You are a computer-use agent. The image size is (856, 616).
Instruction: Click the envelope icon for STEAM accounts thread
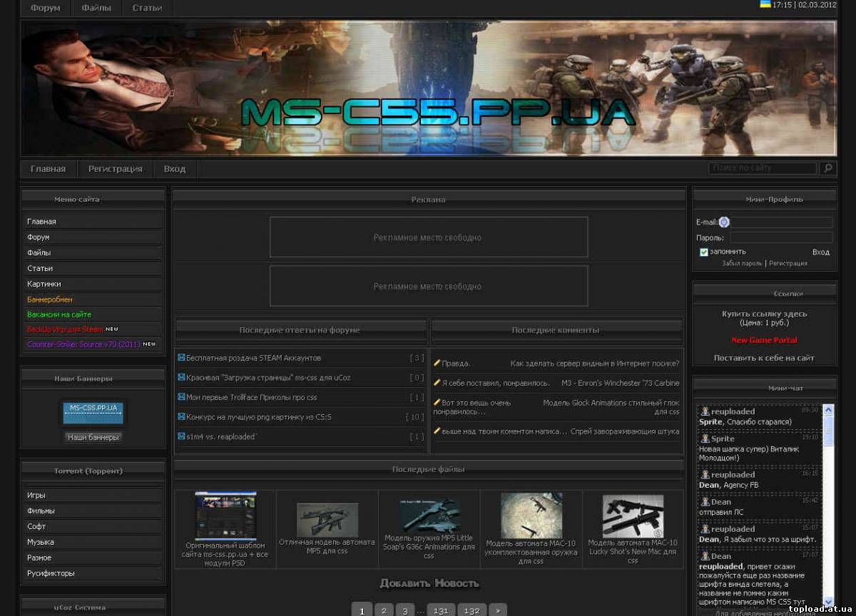[182, 357]
